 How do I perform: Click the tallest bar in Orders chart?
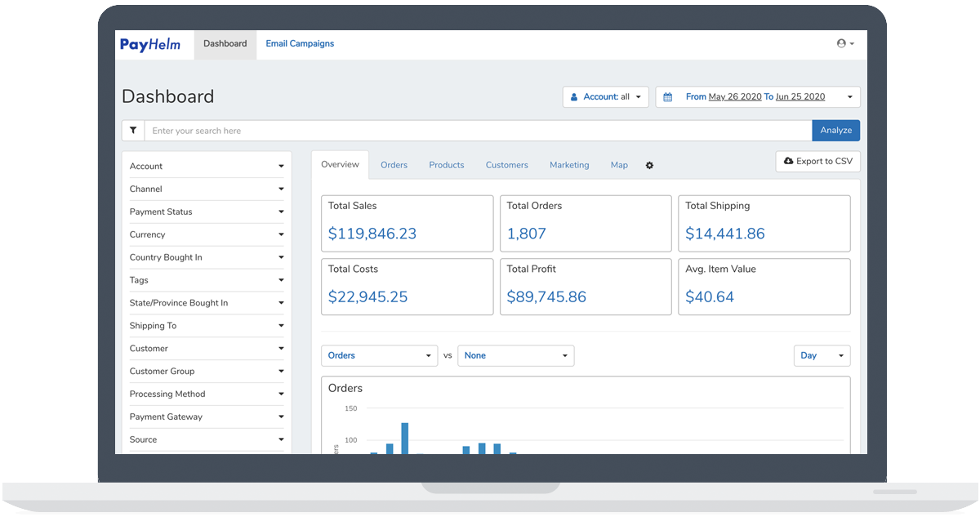tap(405, 439)
